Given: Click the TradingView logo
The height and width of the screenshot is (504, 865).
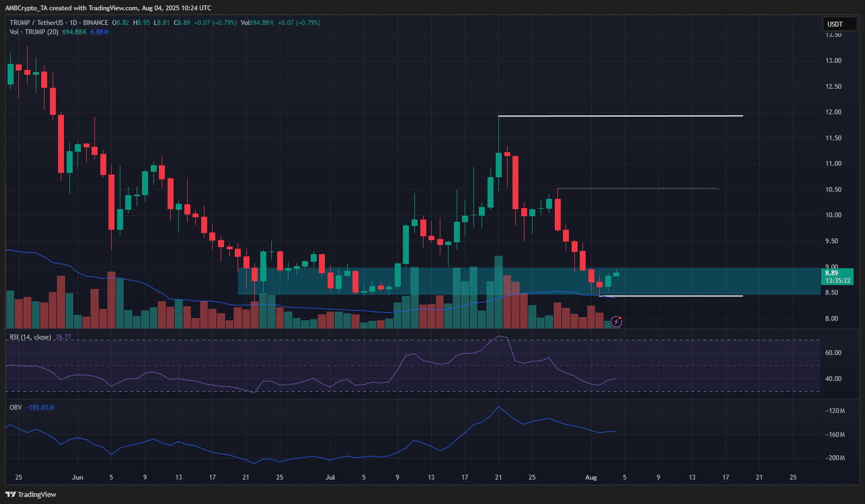Looking at the screenshot, I should click(31, 494).
